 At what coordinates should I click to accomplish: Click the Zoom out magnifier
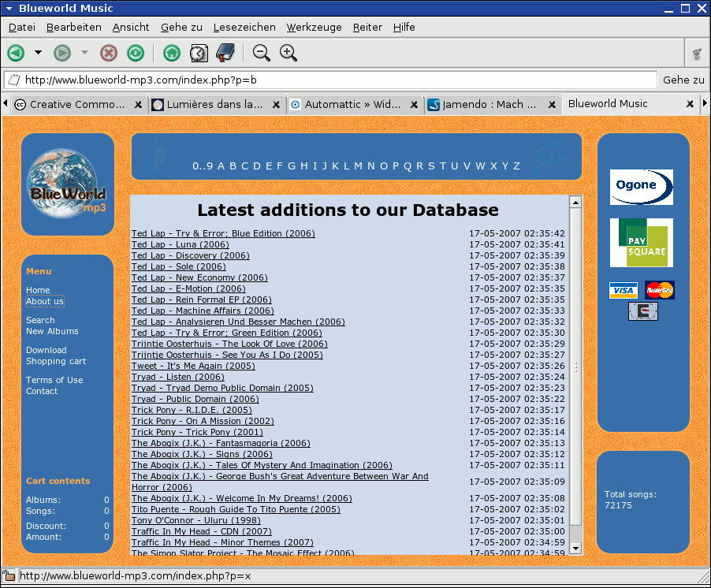[x=262, y=53]
